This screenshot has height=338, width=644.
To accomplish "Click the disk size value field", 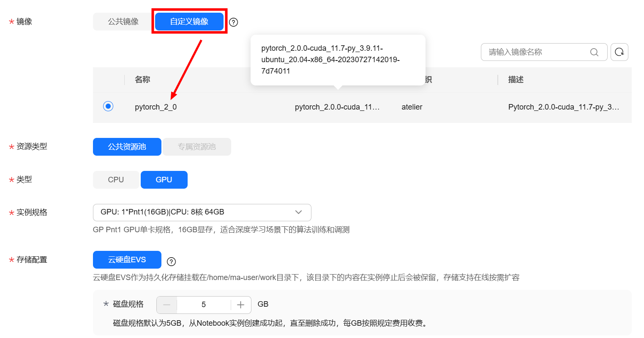I will tap(204, 305).
